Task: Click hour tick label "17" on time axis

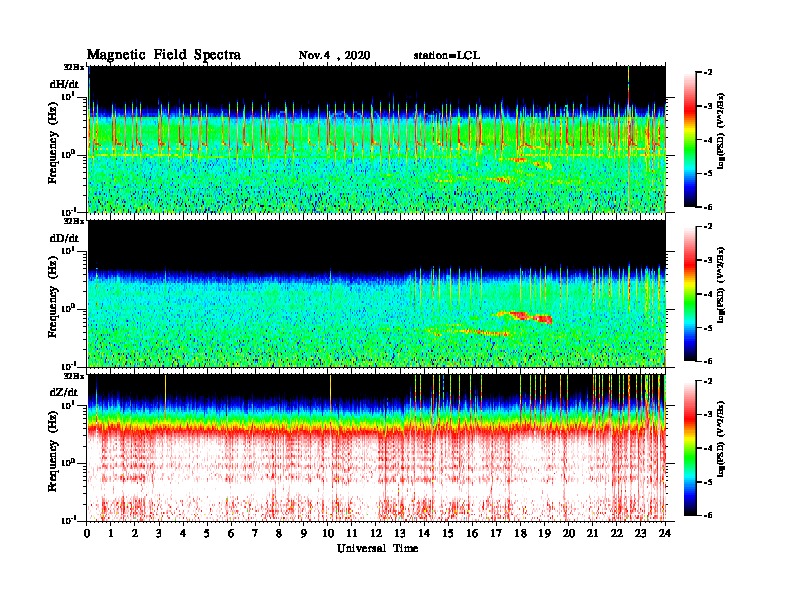Action: click(x=496, y=533)
